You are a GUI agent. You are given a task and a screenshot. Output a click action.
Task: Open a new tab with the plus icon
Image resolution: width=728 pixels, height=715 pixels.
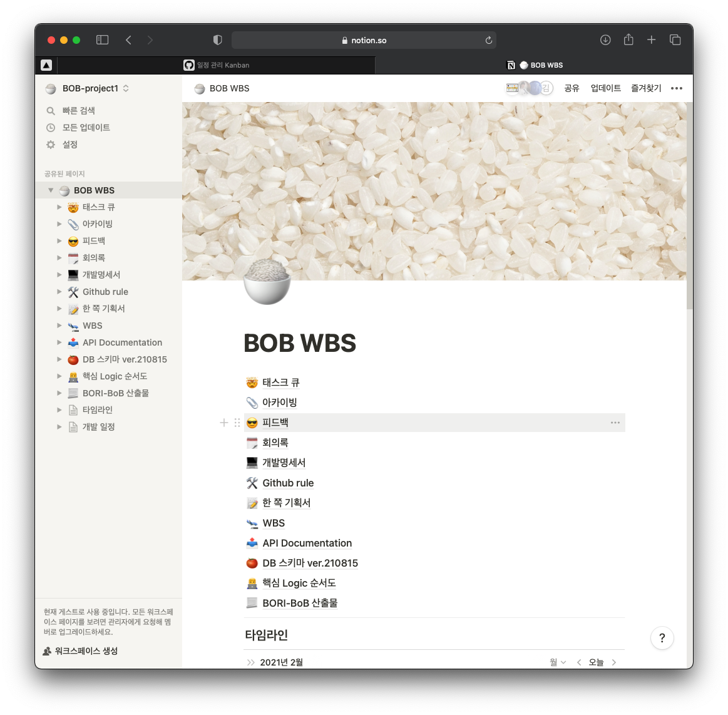tap(652, 40)
